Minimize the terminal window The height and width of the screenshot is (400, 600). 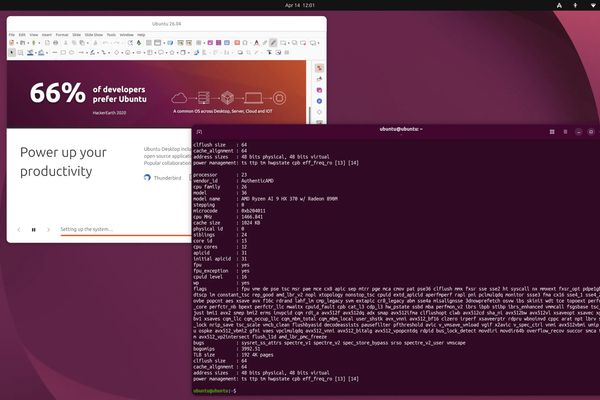click(579, 132)
